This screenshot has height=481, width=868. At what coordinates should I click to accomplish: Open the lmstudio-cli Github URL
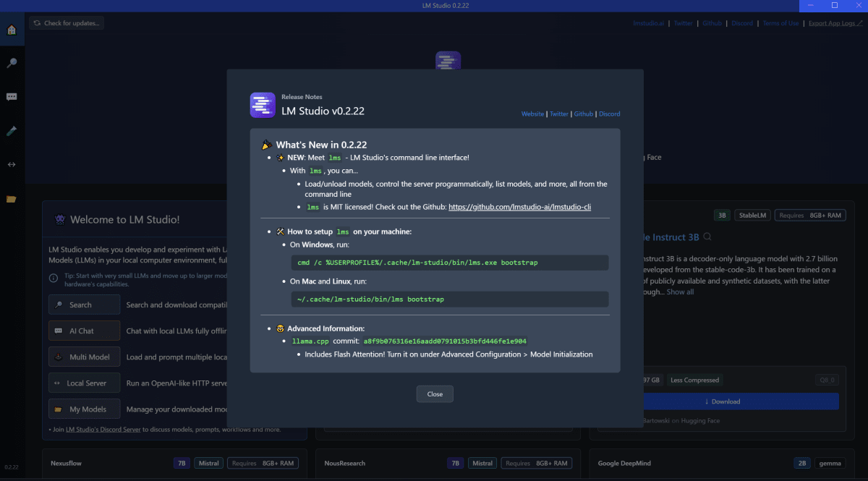(x=520, y=207)
